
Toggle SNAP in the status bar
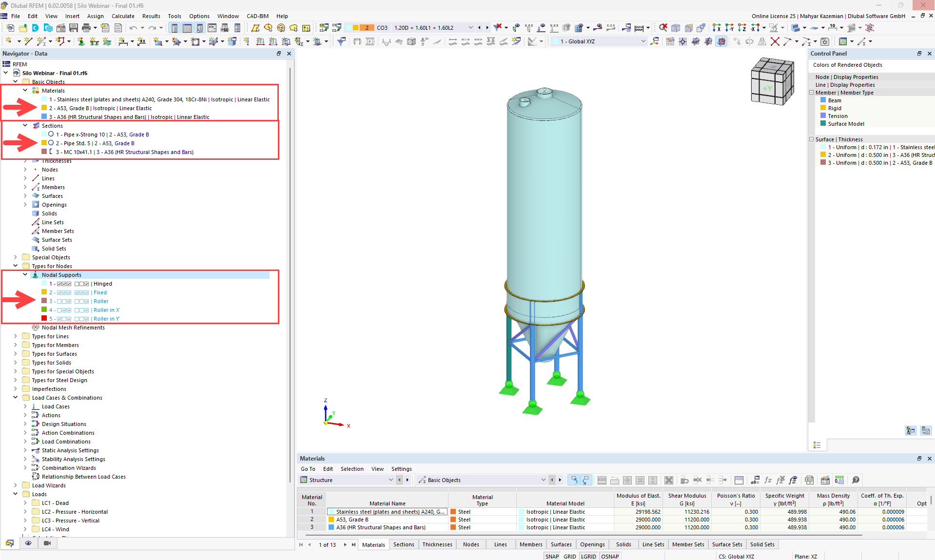552,557
